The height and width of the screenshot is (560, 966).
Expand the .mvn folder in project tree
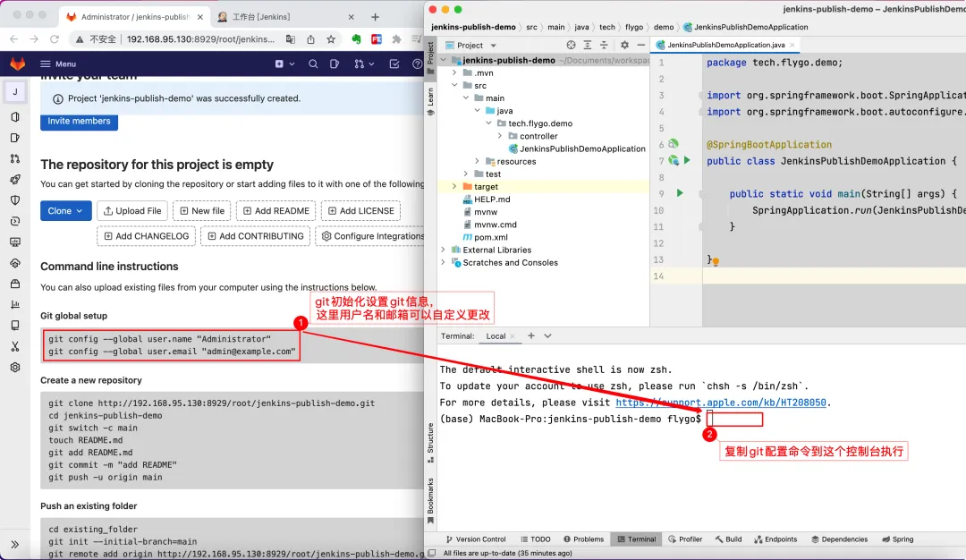[454, 72]
